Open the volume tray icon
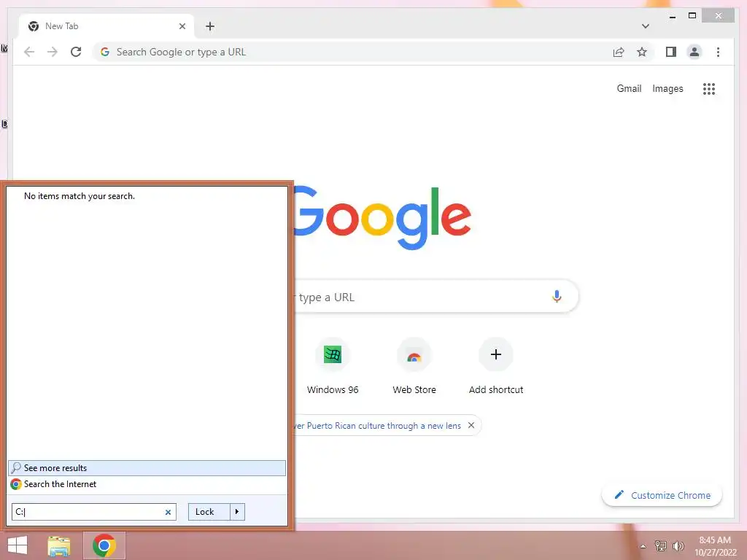This screenshot has width=747, height=560. tap(678, 545)
